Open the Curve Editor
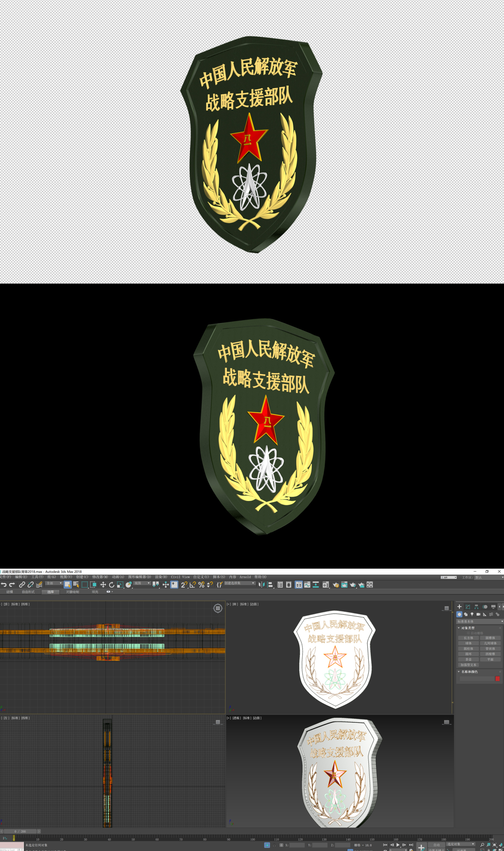Image resolution: width=504 pixels, height=851 pixels. pos(307,584)
